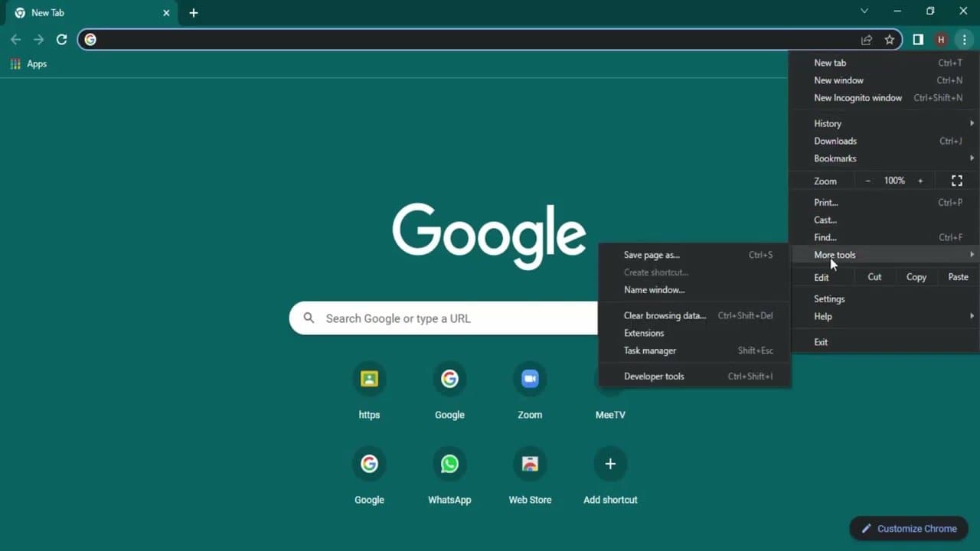Reload the current page
Image resolution: width=980 pixels, height=551 pixels.
coord(62,39)
